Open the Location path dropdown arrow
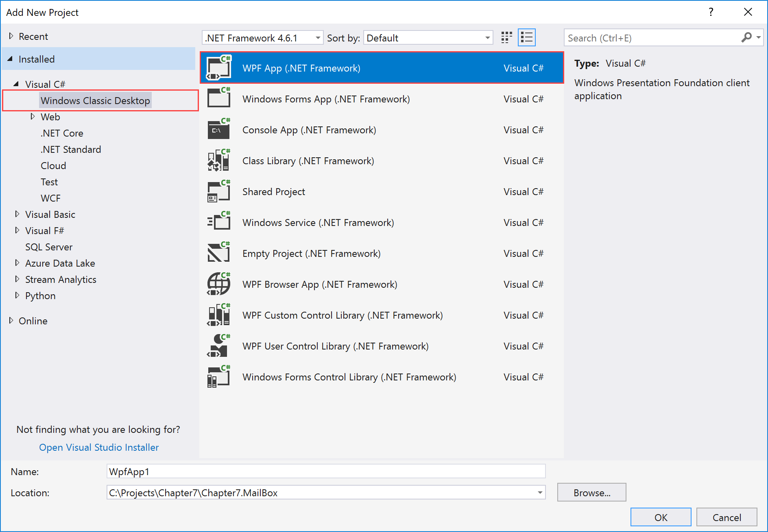This screenshot has width=768, height=532. (x=540, y=493)
